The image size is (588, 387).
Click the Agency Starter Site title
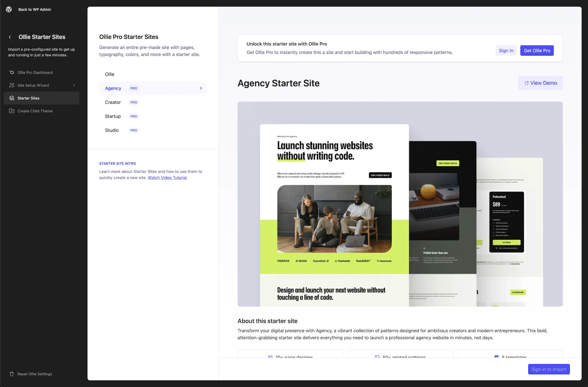tap(278, 83)
